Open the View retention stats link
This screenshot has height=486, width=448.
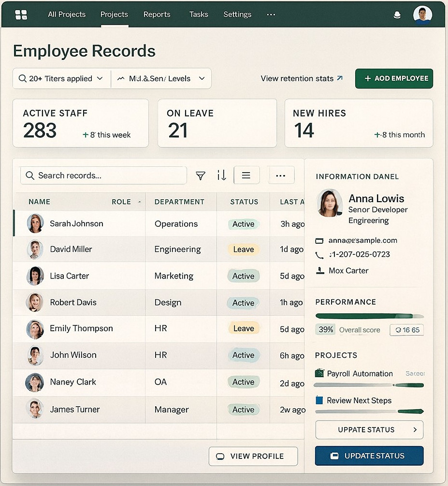click(x=301, y=78)
